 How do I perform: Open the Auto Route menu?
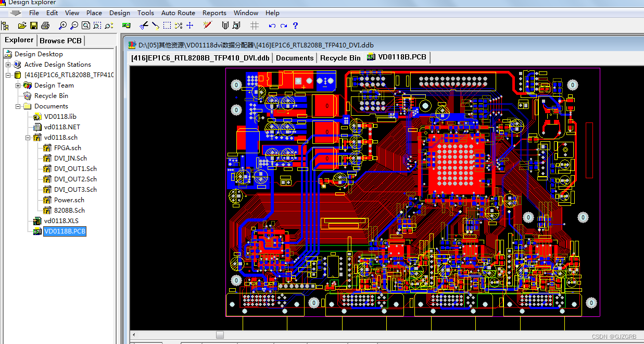coord(178,13)
